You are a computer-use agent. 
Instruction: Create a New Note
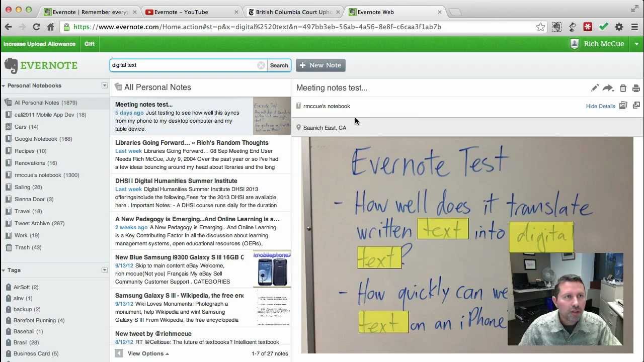320,65
